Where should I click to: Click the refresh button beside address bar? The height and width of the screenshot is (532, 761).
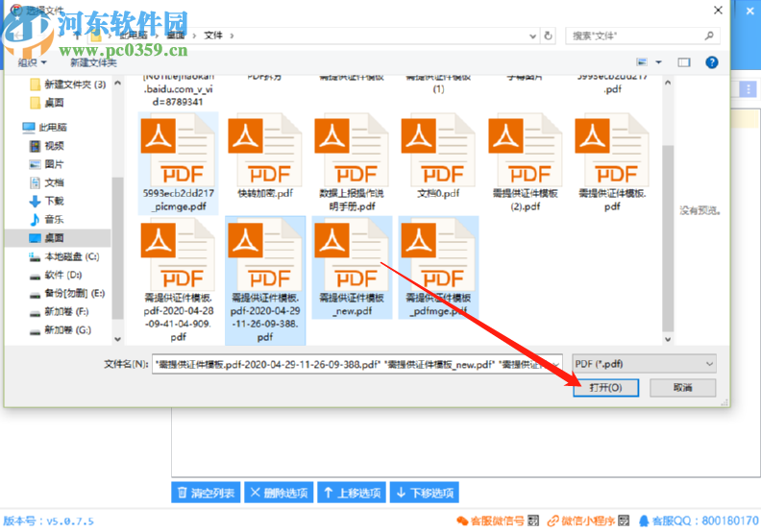(548, 36)
